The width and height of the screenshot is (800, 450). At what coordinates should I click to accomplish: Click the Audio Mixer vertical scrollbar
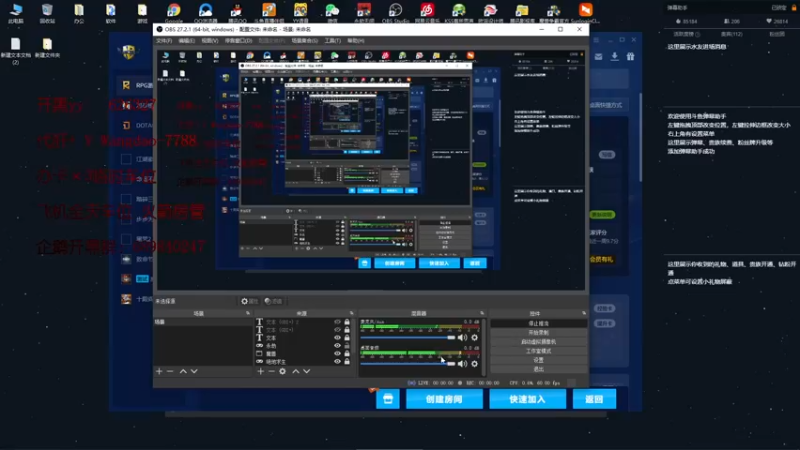point(484,347)
